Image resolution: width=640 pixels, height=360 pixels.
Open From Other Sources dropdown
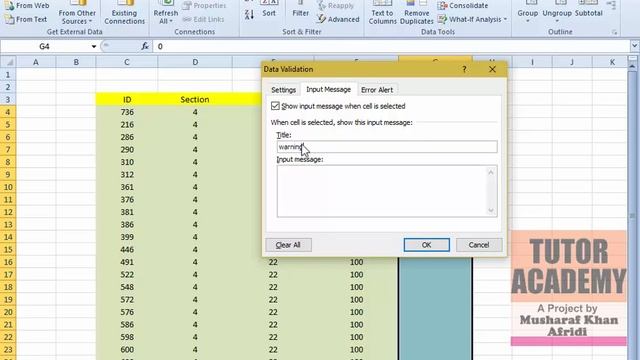tap(77, 13)
